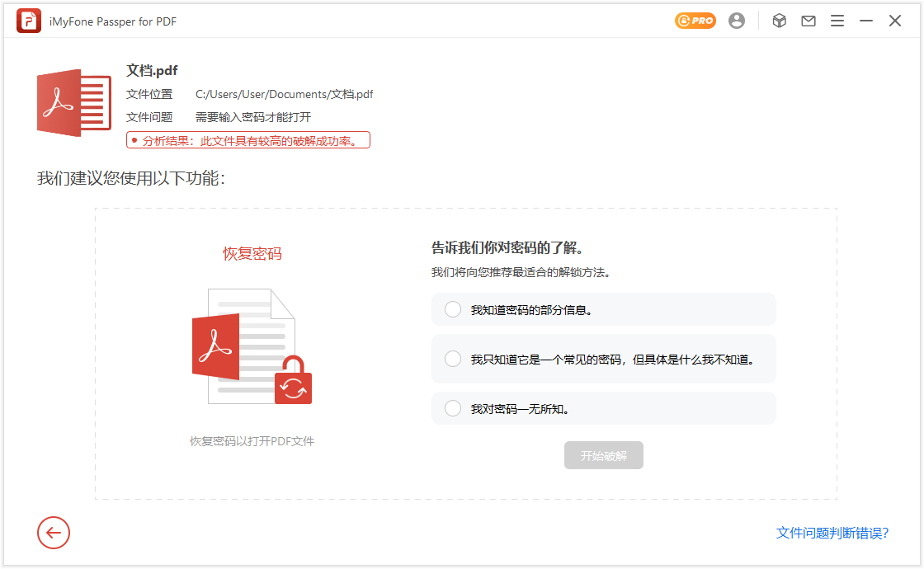This screenshot has width=924, height=569.
Task: Go back with the red arrow button
Action: click(x=54, y=533)
